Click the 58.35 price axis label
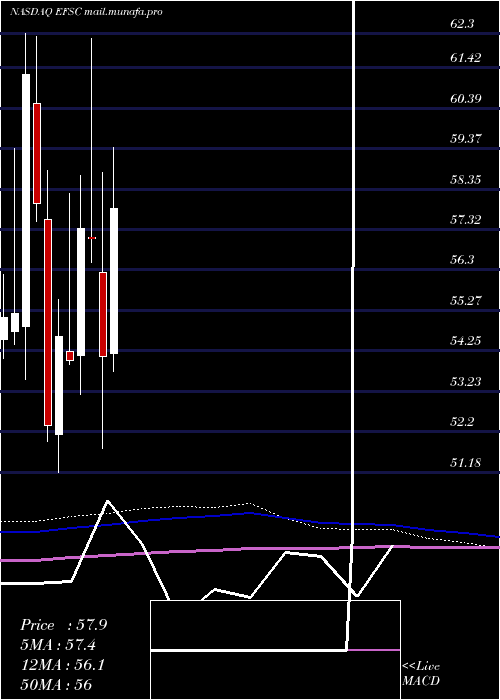 tap(466, 179)
